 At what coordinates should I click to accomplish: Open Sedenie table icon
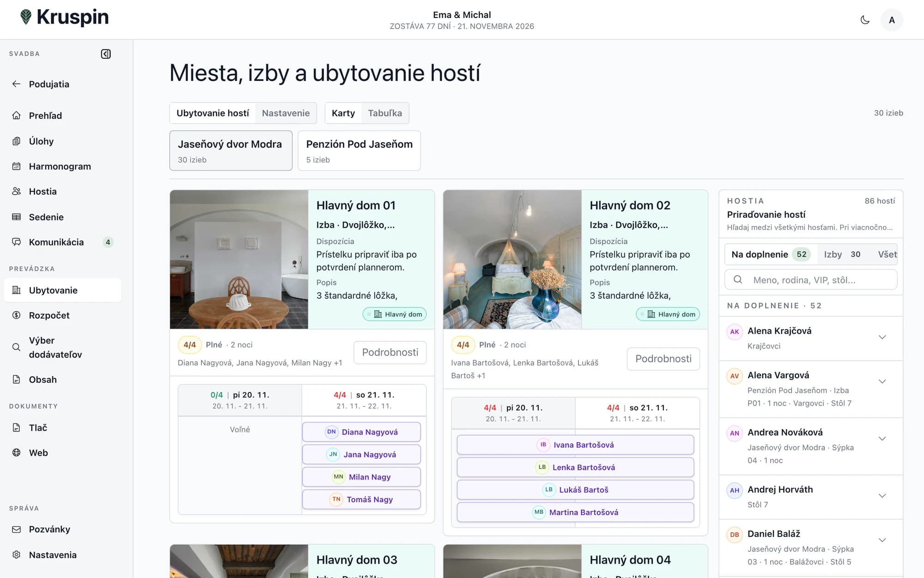click(17, 217)
